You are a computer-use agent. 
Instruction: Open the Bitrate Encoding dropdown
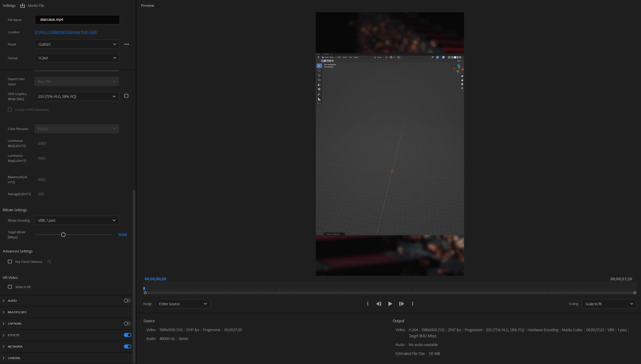(77, 220)
